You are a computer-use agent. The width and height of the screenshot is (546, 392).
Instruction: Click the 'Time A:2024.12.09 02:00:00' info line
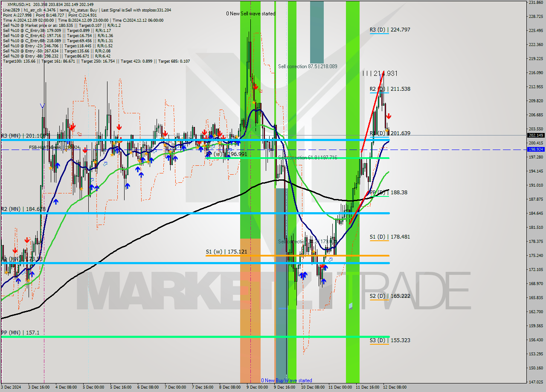(83, 20)
